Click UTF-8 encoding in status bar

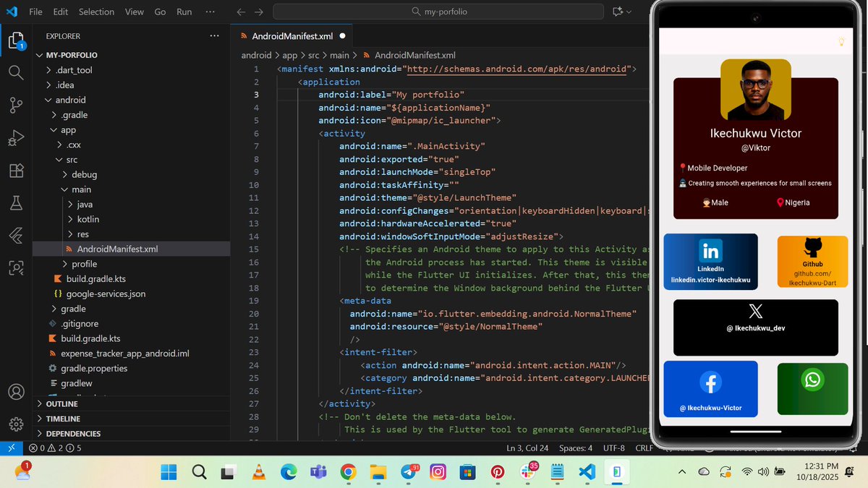click(x=613, y=448)
